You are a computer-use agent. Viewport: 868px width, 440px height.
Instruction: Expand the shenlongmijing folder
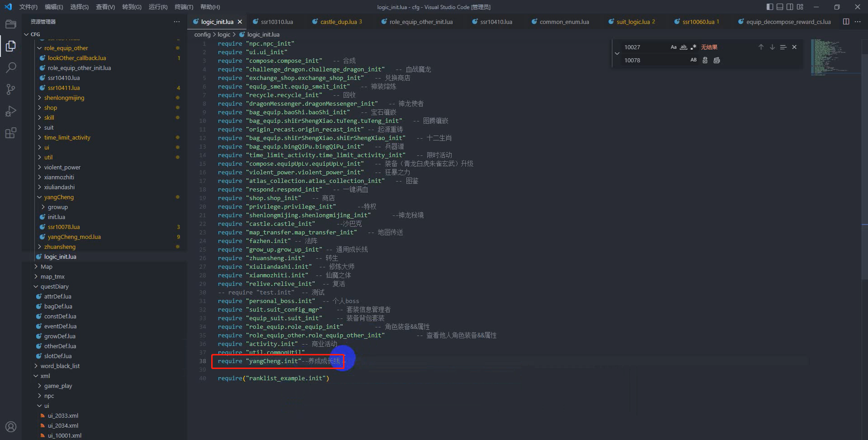(64, 98)
